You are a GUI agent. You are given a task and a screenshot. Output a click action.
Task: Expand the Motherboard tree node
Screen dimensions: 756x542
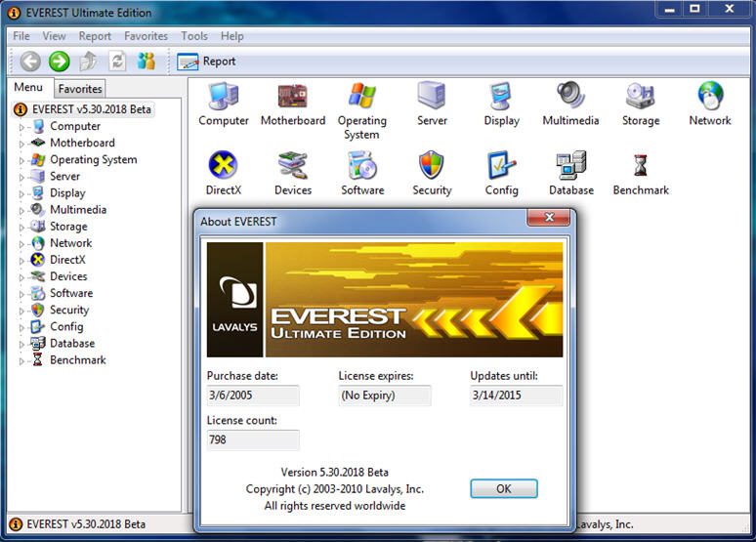point(21,144)
